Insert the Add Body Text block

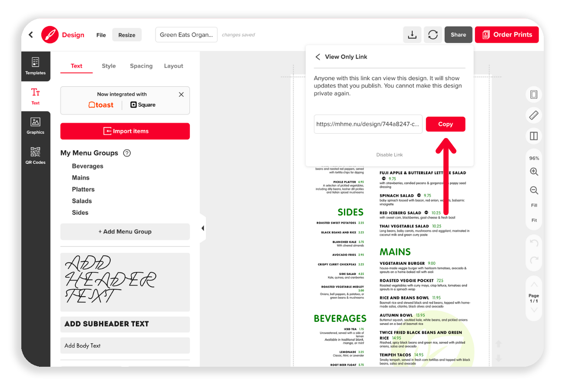coord(125,345)
